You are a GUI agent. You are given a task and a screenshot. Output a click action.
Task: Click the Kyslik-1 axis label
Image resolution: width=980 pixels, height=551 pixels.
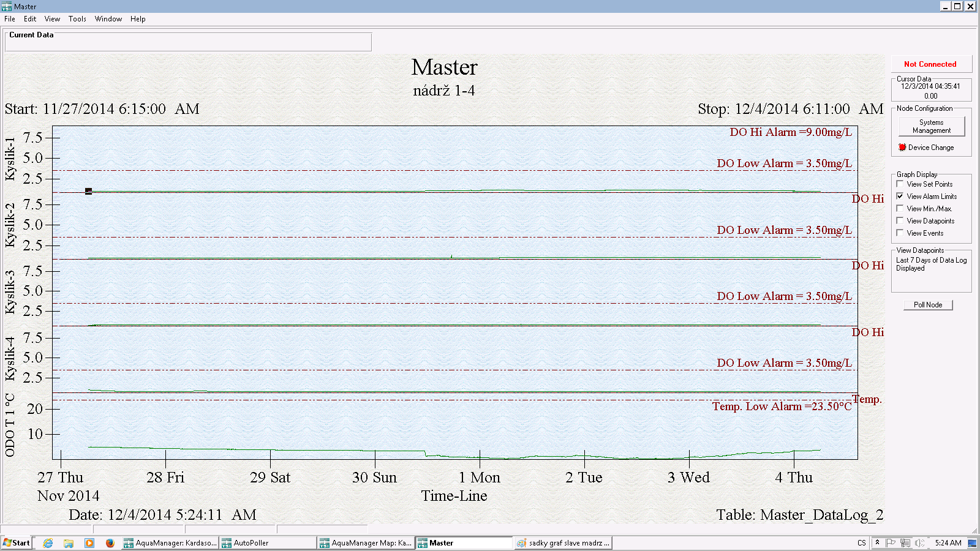pyautogui.click(x=10, y=159)
